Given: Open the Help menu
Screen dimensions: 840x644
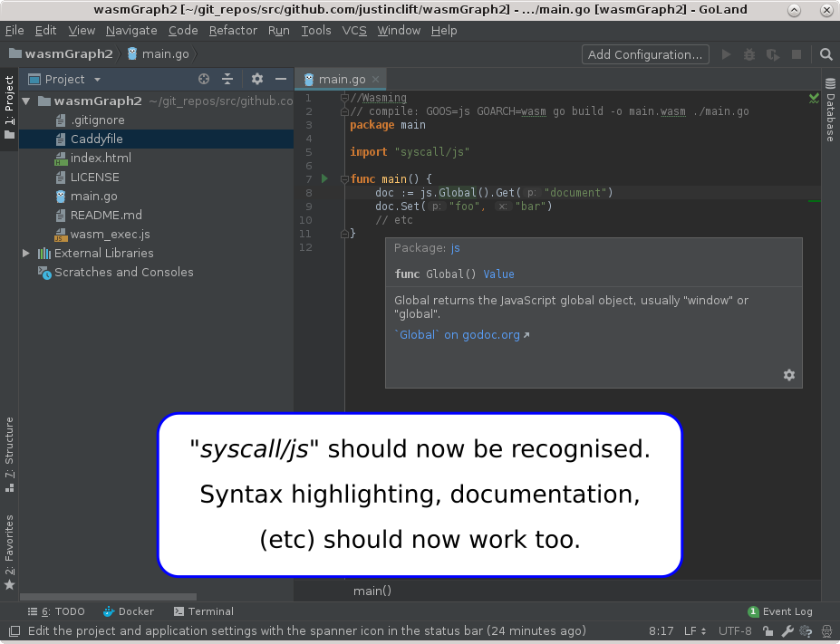Looking at the screenshot, I should pos(444,31).
